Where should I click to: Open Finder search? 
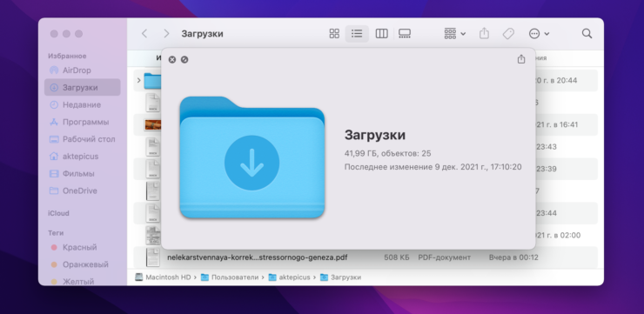(587, 34)
